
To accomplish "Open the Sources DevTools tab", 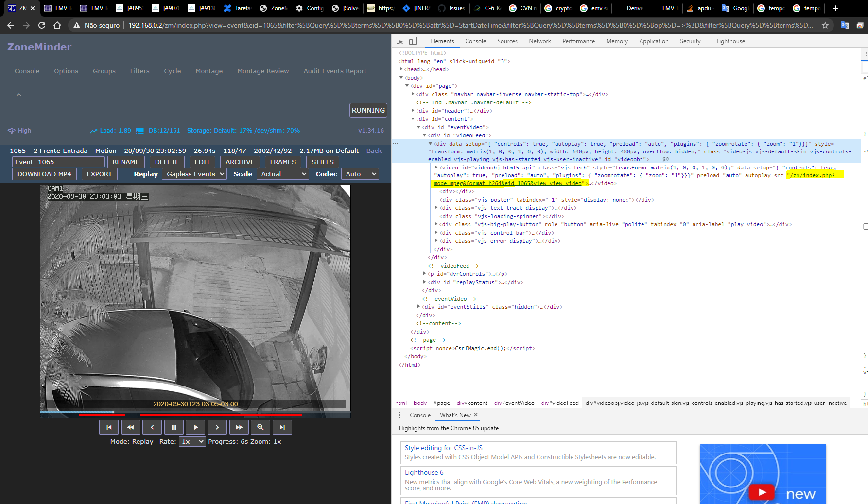I will tap(507, 41).
